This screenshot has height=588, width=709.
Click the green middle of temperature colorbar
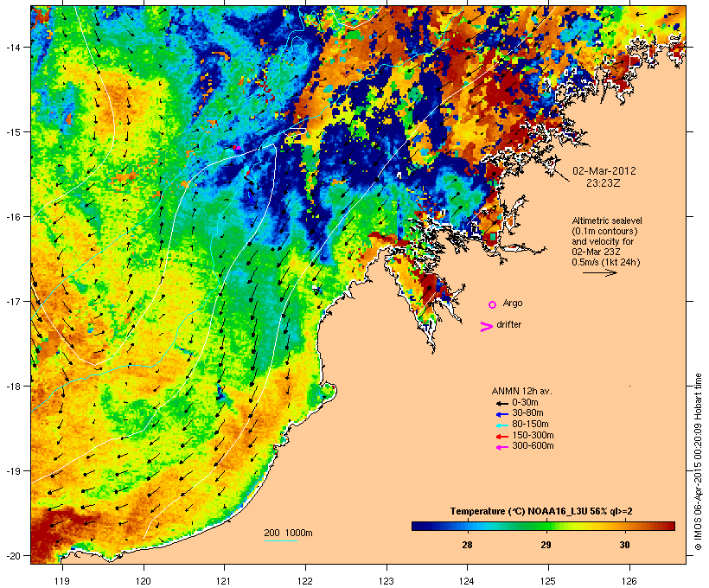click(x=543, y=526)
